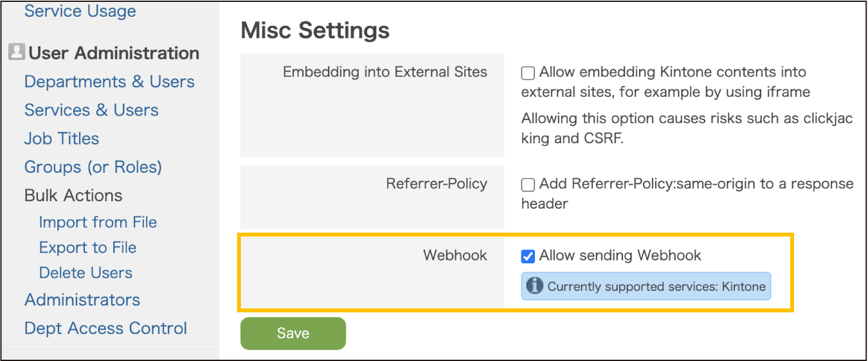Open the Services & Users page
The width and height of the screenshot is (868, 361).
(91, 110)
